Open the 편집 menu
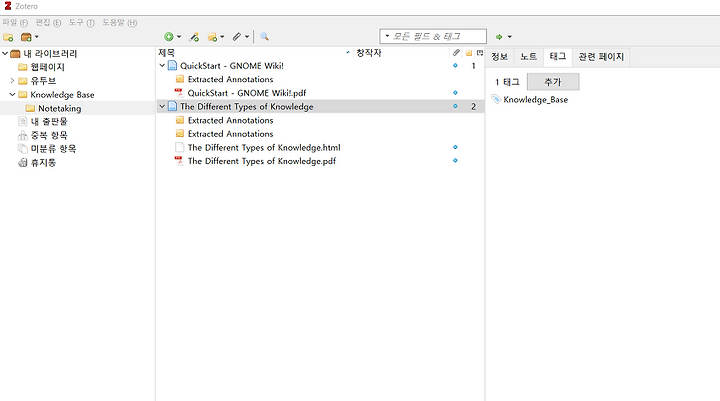720x401 pixels. pyautogui.click(x=48, y=23)
